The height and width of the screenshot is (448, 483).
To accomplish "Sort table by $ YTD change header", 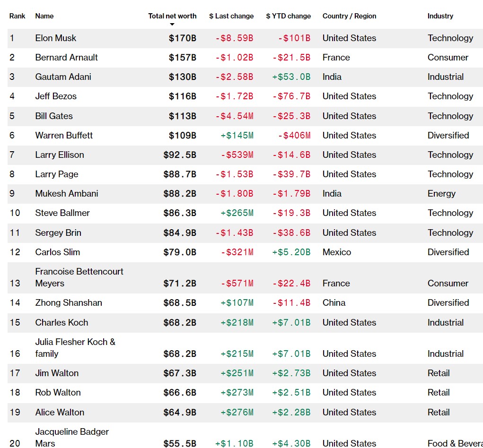I will coord(288,16).
